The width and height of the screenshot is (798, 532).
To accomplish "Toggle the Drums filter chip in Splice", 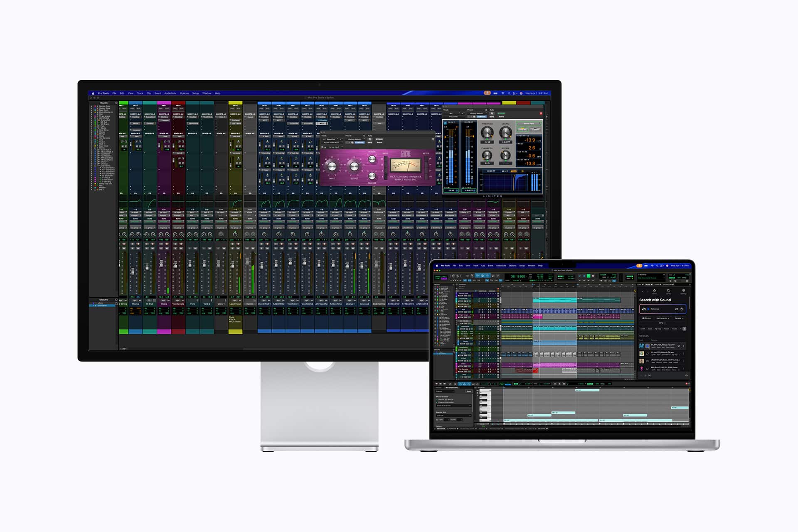I will (x=647, y=318).
